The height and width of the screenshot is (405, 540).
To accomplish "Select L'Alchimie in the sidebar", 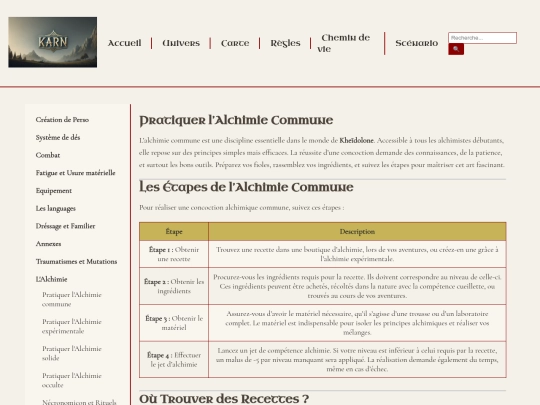I will click(51, 279).
